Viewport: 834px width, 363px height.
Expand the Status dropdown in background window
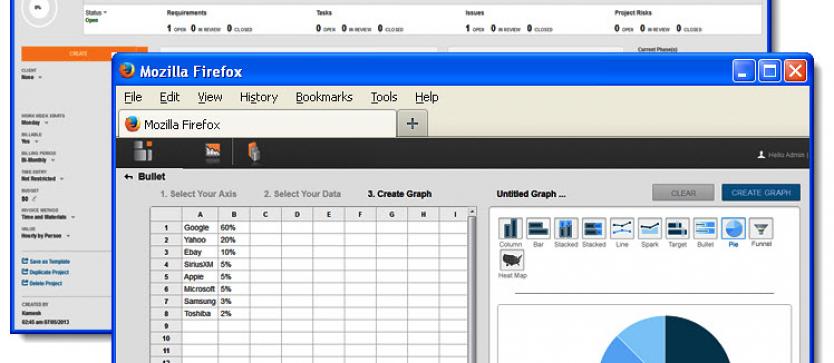coord(96,12)
